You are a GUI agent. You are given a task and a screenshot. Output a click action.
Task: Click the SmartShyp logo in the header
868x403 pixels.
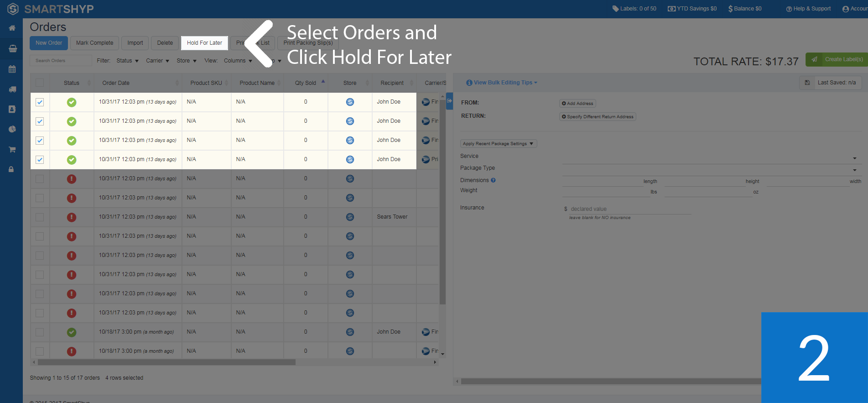(x=51, y=9)
